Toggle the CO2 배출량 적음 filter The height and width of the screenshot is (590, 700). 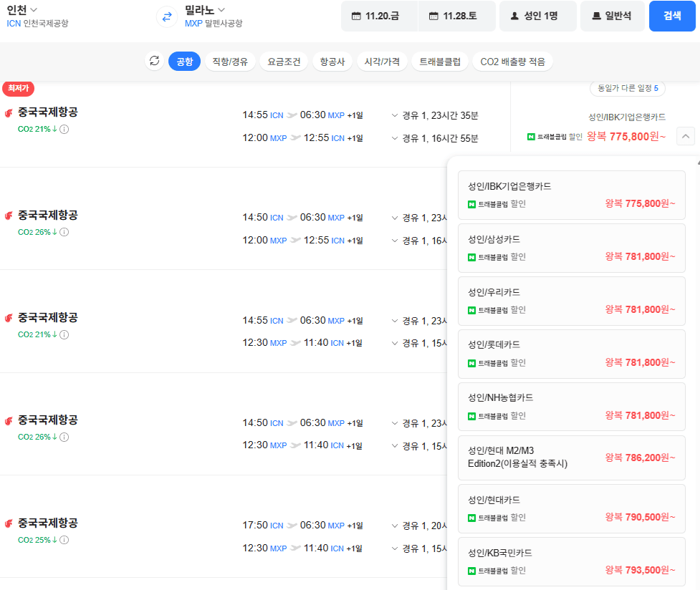[x=512, y=61]
